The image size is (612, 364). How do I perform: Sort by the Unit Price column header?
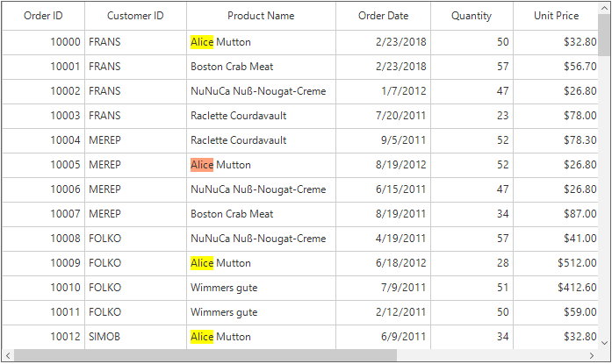click(556, 16)
